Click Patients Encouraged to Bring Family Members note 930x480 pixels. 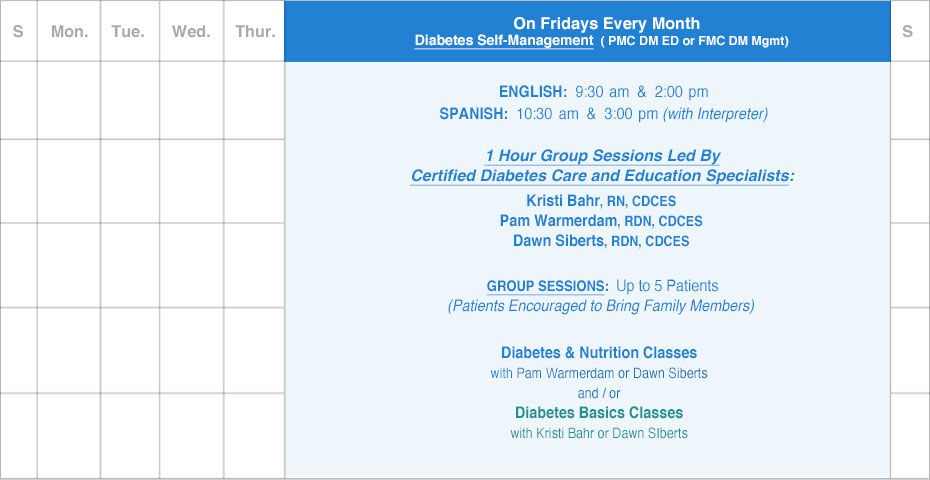601,306
